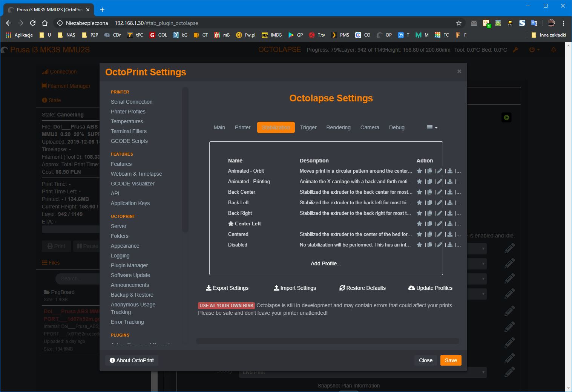Open Backup & Restore settings

(132, 295)
